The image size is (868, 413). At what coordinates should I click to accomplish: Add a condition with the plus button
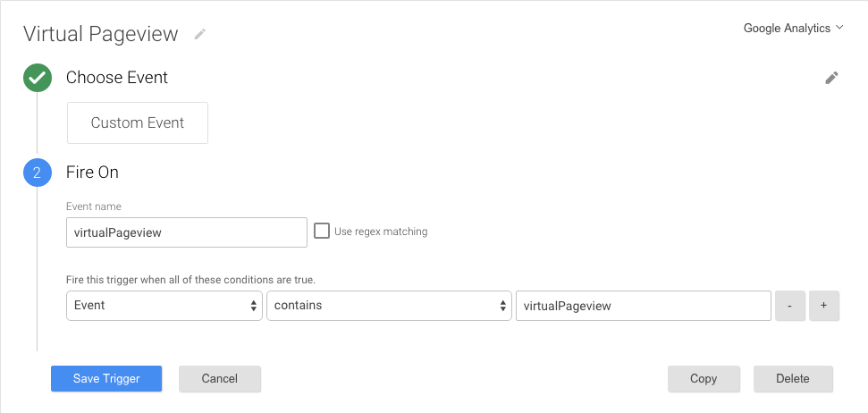[824, 306]
